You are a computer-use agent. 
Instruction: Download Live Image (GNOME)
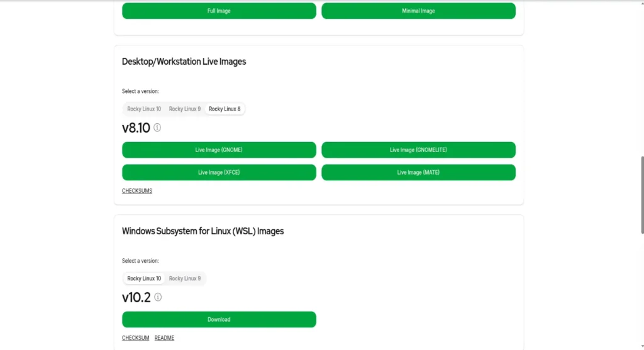click(x=219, y=150)
